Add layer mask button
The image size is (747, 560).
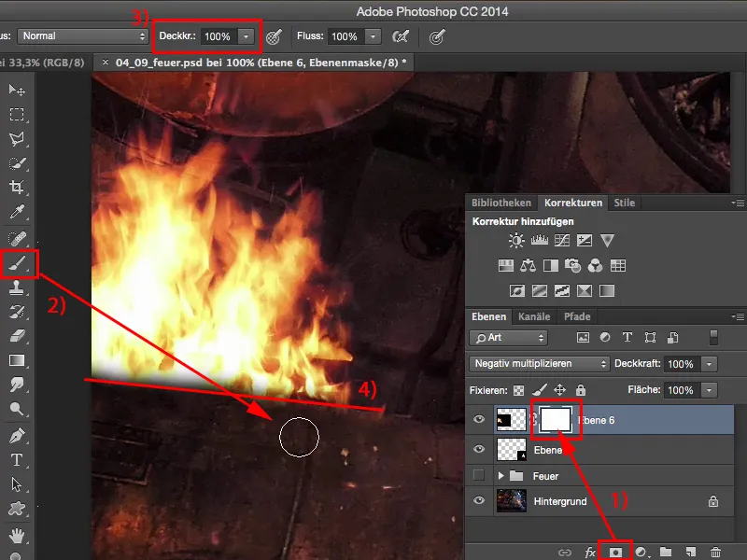[615, 552]
